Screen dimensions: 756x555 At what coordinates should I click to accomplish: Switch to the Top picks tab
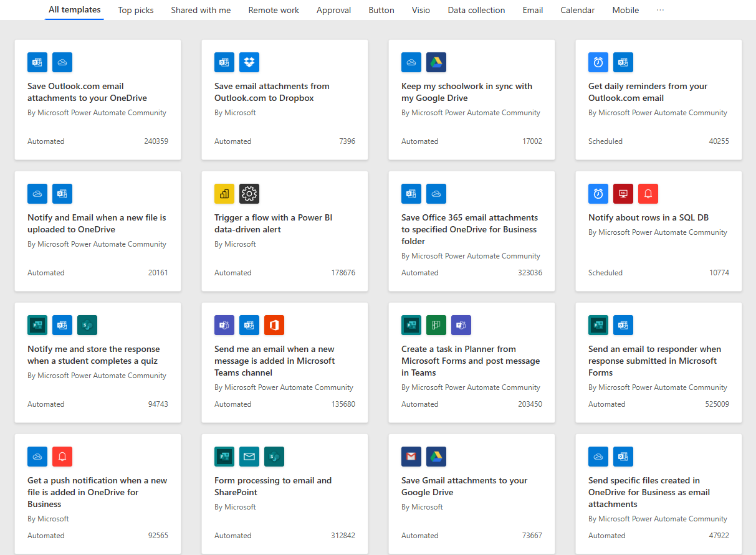click(x=136, y=10)
